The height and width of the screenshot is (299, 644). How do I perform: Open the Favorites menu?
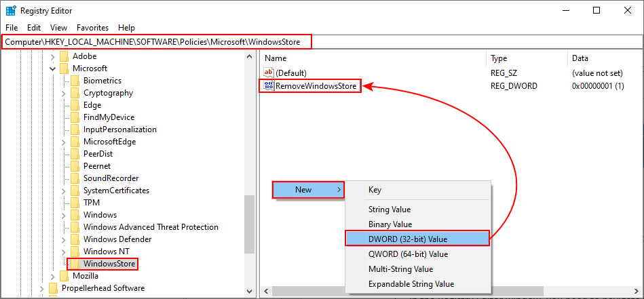click(x=92, y=28)
